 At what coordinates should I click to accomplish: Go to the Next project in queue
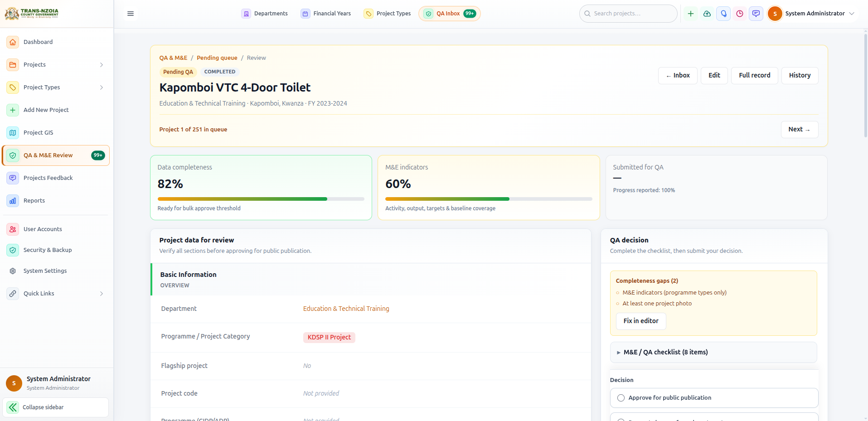(x=800, y=130)
